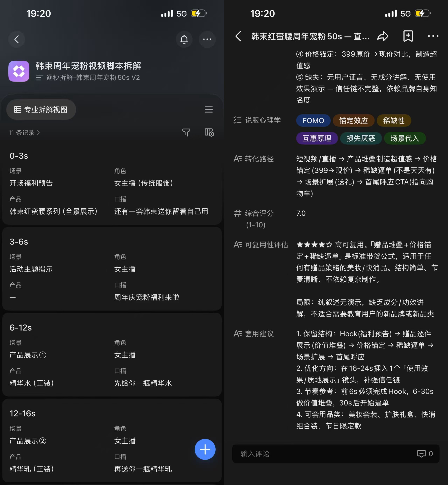Open the 12-16s record card
448x485 pixels.
[x=112, y=440]
